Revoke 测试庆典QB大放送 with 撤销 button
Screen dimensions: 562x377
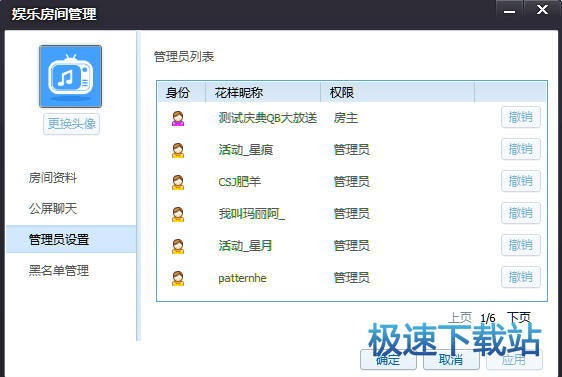[x=520, y=117]
